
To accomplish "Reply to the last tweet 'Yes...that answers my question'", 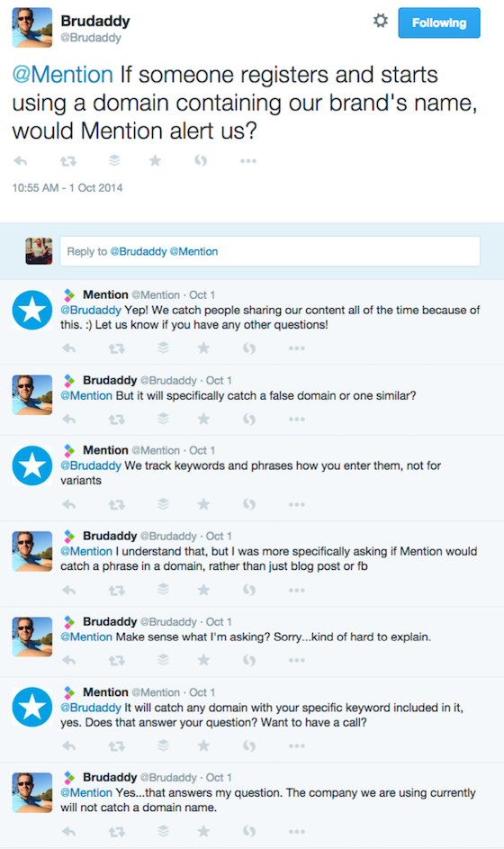I will pos(68,832).
